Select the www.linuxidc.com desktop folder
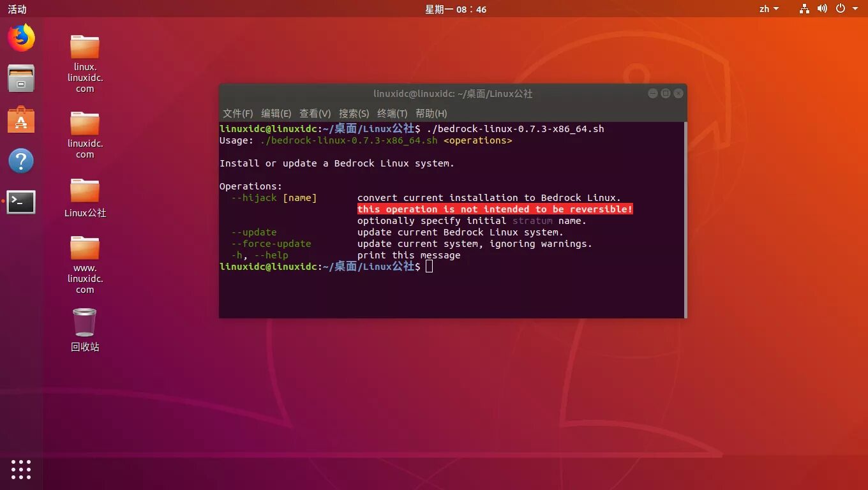 point(85,265)
